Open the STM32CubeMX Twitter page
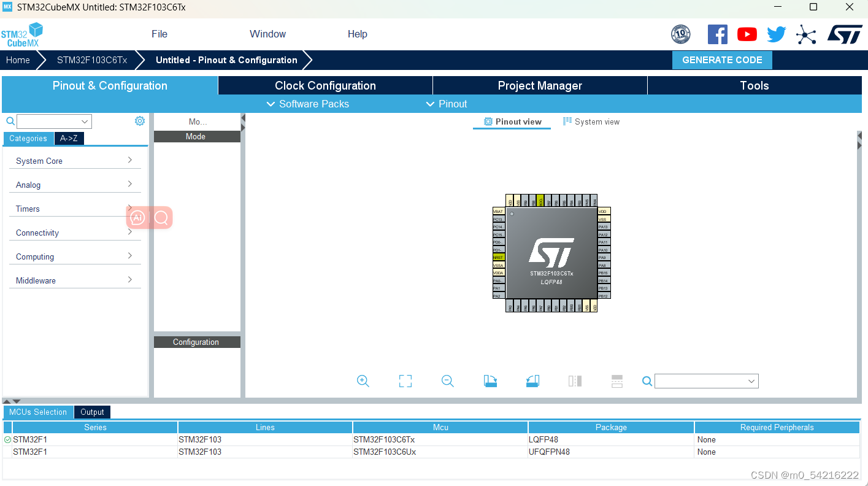 click(x=776, y=34)
